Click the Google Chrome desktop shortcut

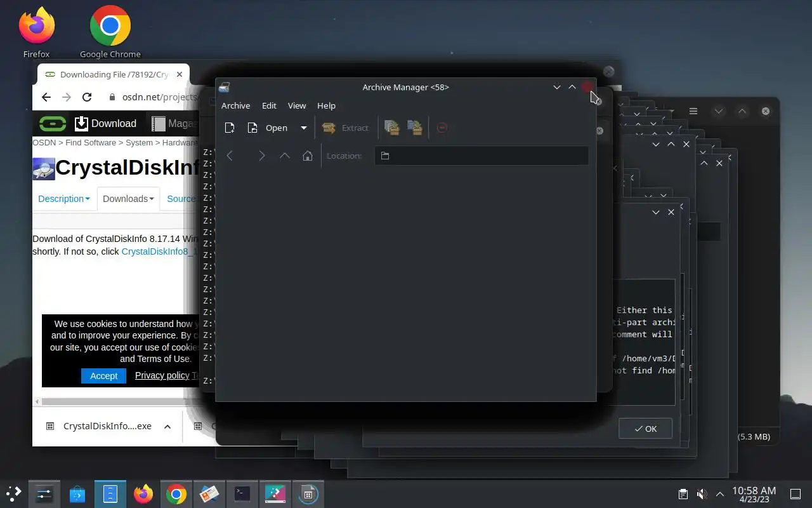click(110, 32)
